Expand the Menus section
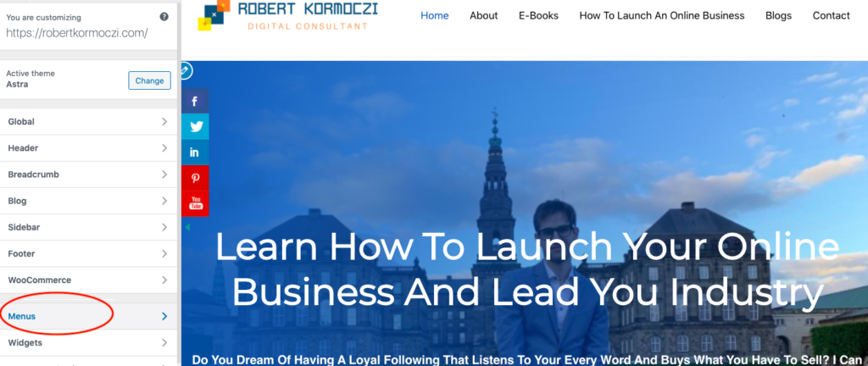Viewport: 868px width, 366px height. (88, 316)
